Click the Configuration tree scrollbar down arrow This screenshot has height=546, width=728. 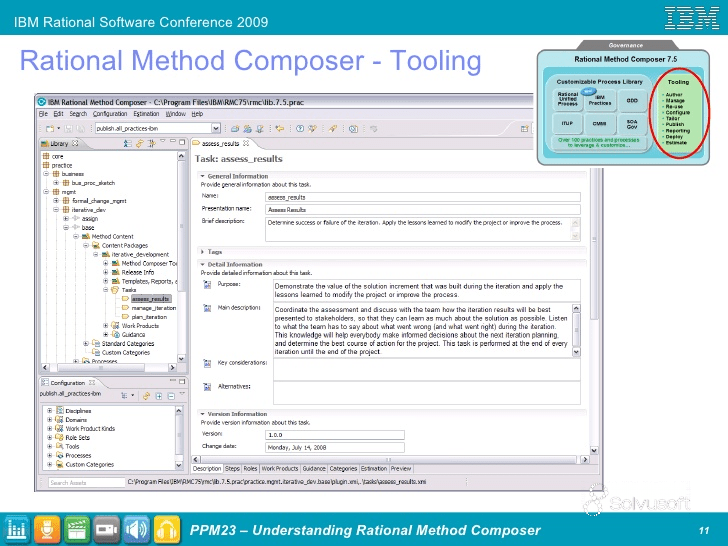pos(179,465)
